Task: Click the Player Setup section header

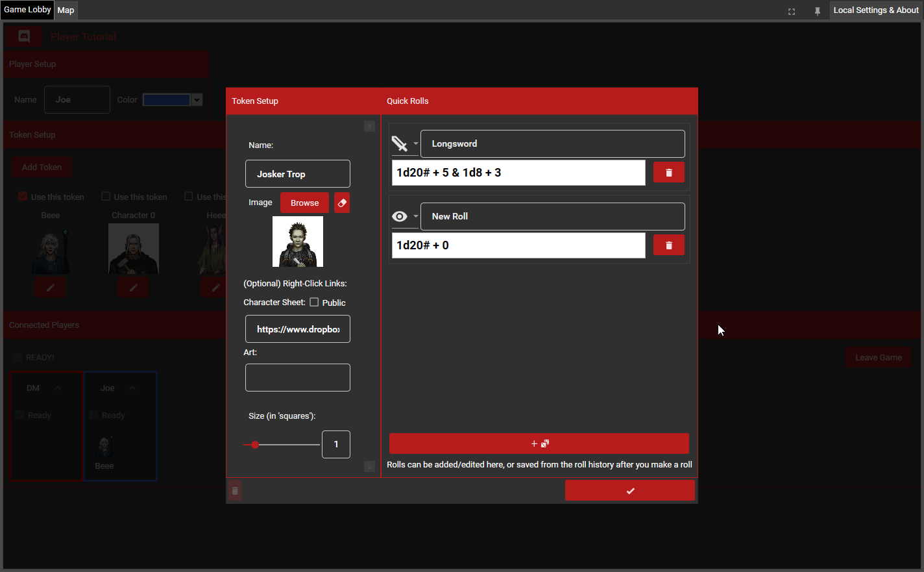Action: (106, 64)
